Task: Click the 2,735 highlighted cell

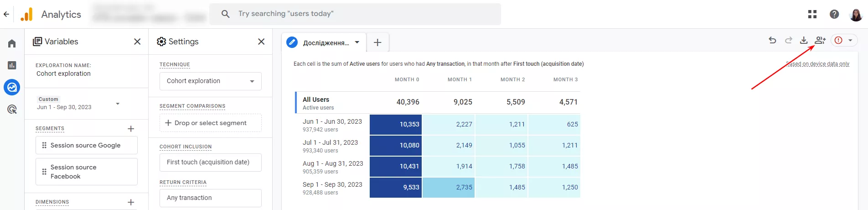Action: [449, 187]
